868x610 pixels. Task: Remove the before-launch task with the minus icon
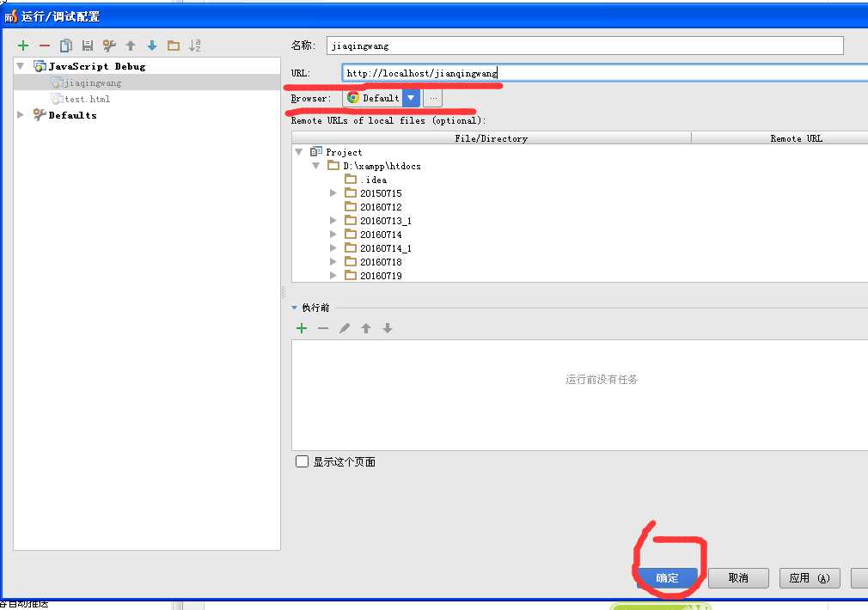323,328
